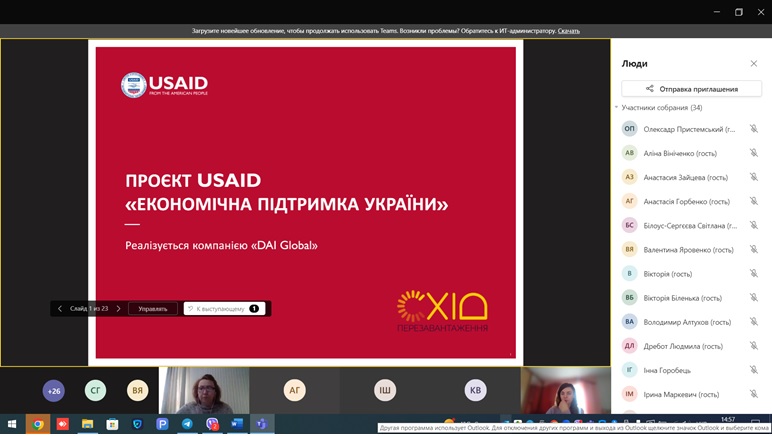Select ІШ participant tile in video strip
The width and height of the screenshot is (772, 436).
385,390
